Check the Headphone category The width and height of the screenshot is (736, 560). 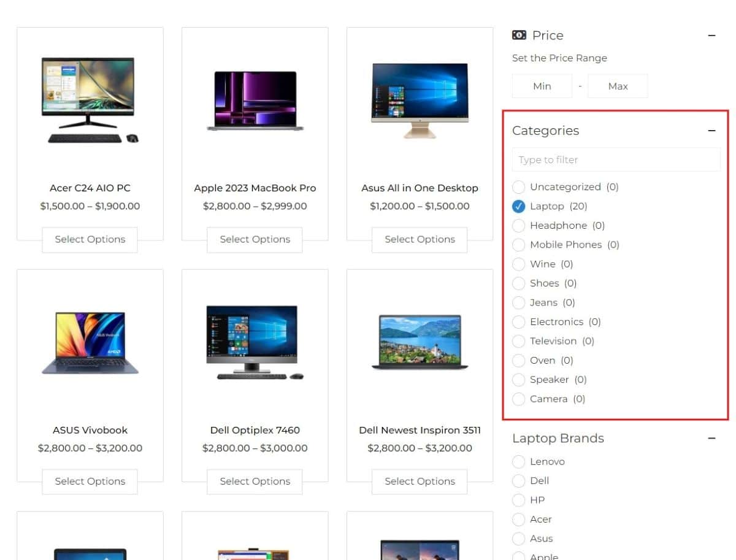pyautogui.click(x=519, y=226)
